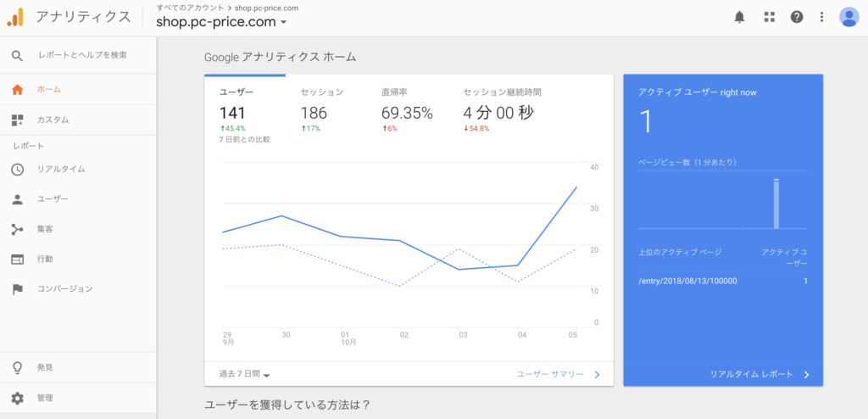This screenshot has height=419, width=868.
Task: Click the Home house icon
Action: pyautogui.click(x=17, y=89)
